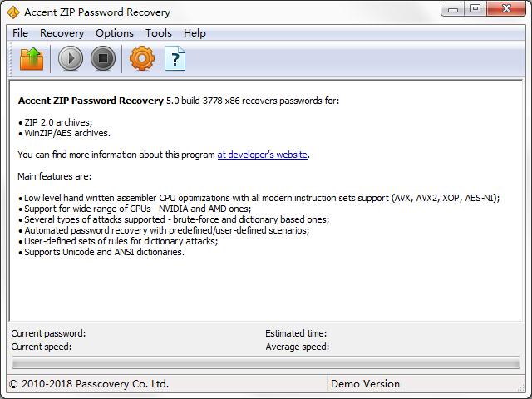
Task: Minimize the Accent ZIP Password Recovery window
Action: [x=455, y=10]
